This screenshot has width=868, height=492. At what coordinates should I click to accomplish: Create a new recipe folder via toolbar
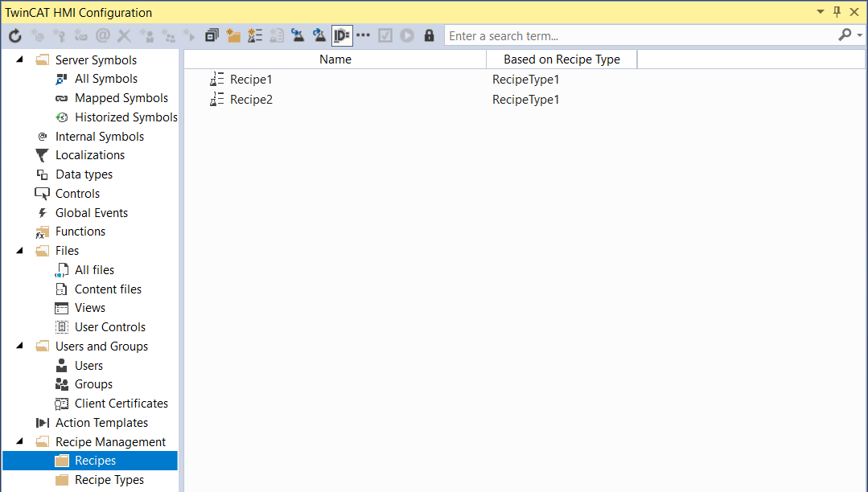[233, 36]
